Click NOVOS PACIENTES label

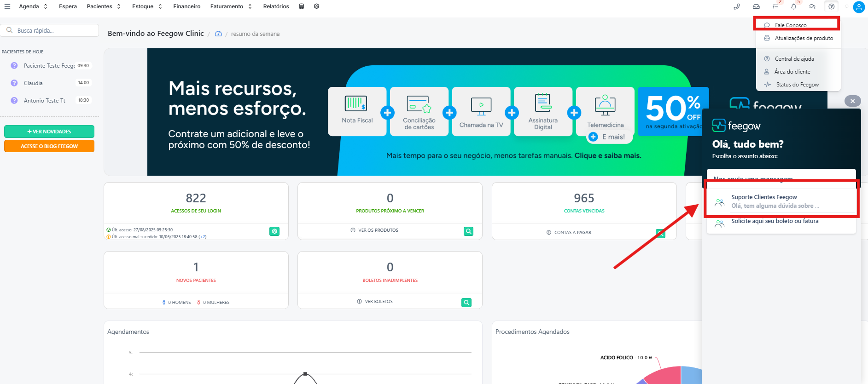196,280
